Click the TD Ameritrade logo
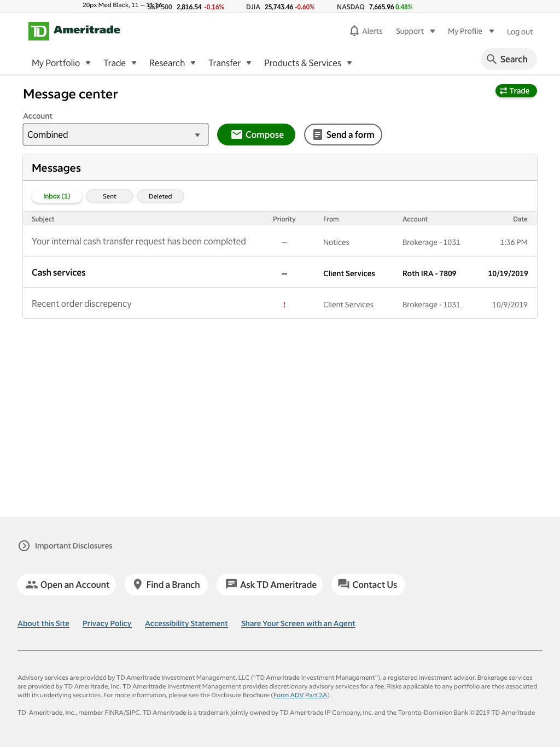This screenshot has height=747, width=560. [x=74, y=31]
